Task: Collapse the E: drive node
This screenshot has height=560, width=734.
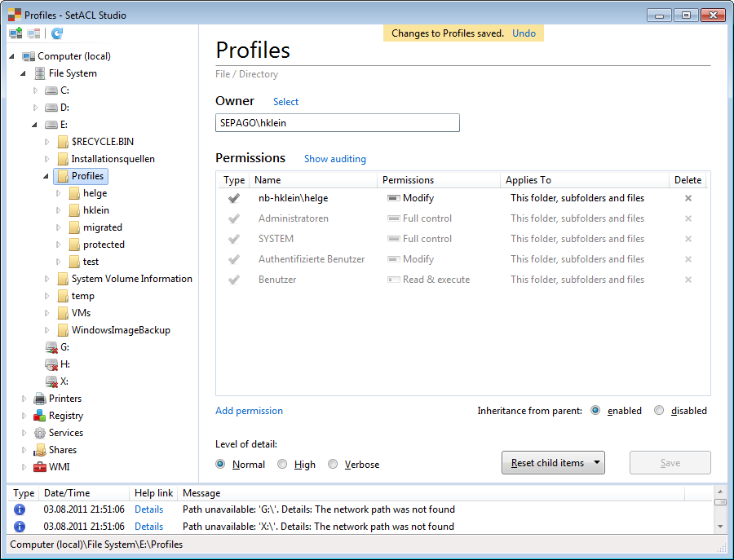Action: click(34, 125)
